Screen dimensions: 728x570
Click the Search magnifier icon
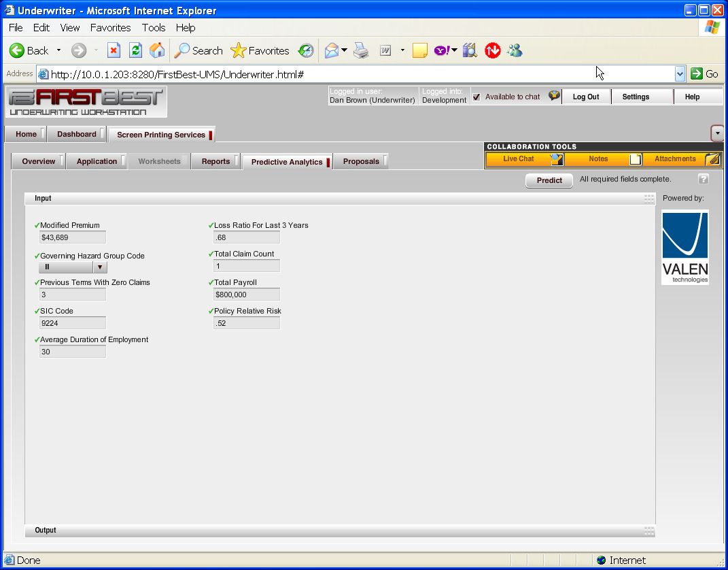(181, 50)
